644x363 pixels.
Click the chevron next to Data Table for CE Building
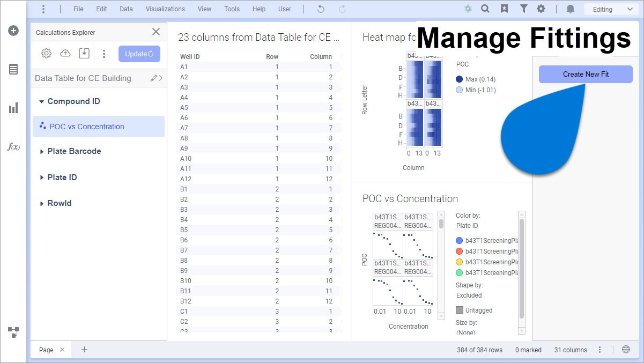(x=161, y=78)
